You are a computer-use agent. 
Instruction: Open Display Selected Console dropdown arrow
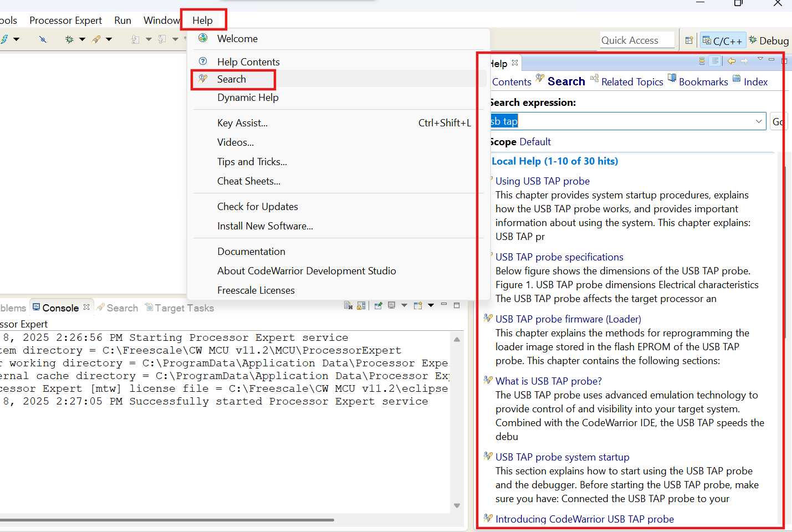tap(404, 305)
